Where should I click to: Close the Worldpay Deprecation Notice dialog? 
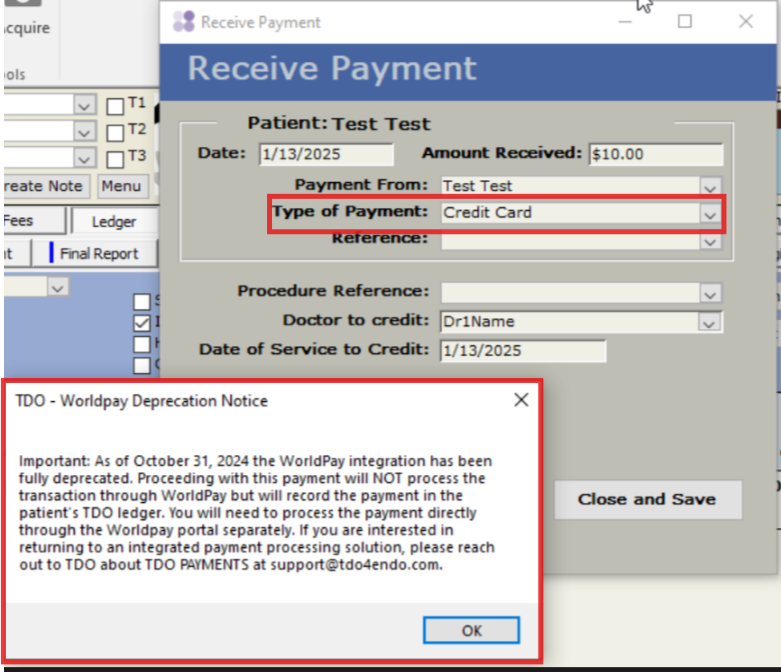tap(520, 400)
